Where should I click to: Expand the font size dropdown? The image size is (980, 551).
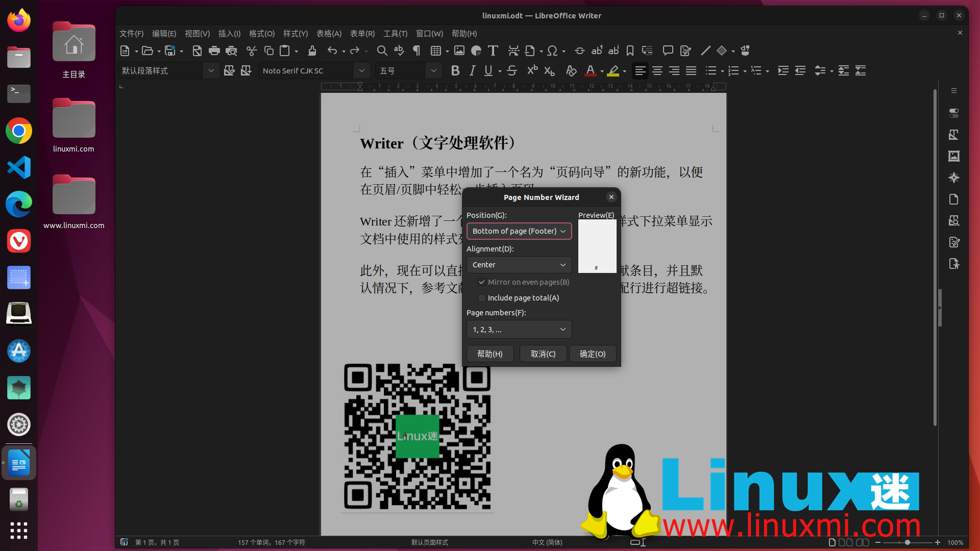click(434, 70)
